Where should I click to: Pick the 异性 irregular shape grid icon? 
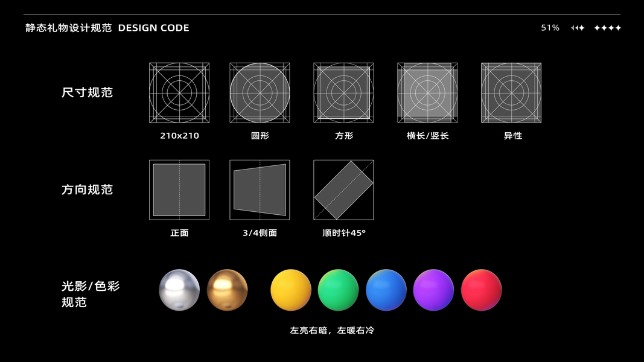click(x=511, y=93)
